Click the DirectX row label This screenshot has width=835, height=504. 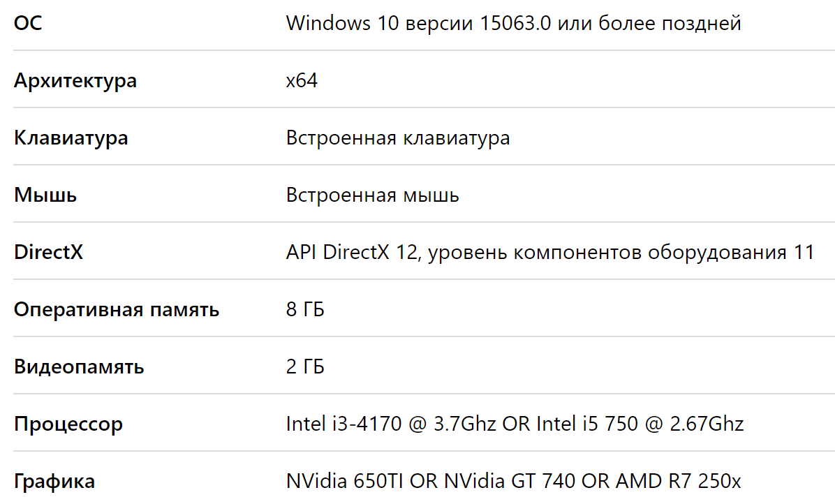pyautogui.click(x=48, y=252)
